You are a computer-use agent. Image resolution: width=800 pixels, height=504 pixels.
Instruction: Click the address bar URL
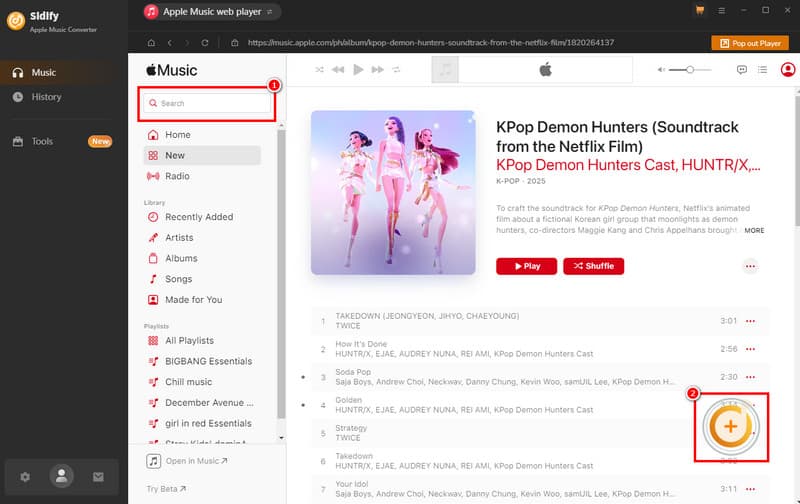tap(431, 43)
